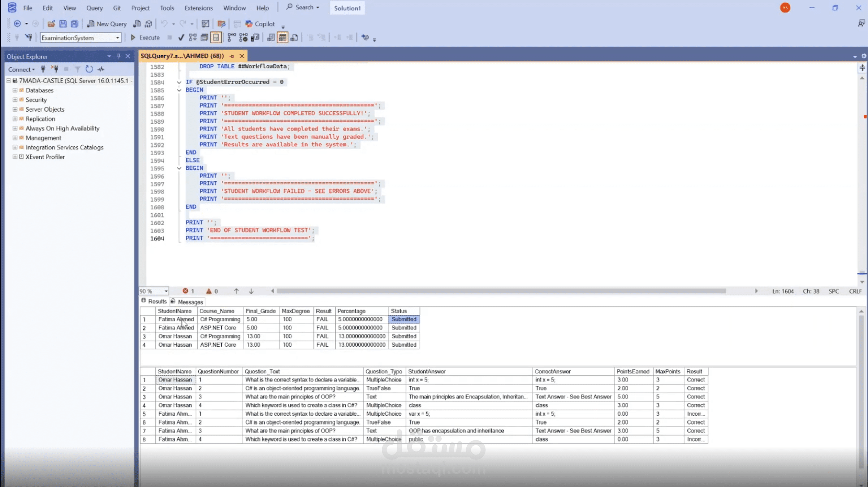Click inside the Search box
The width and height of the screenshot is (868, 487).
point(303,7)
